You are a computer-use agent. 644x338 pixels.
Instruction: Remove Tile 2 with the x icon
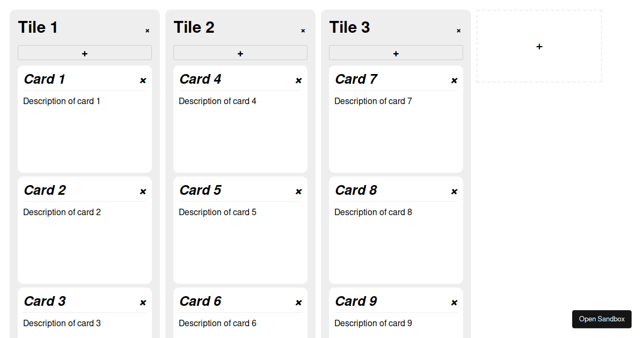303,31
